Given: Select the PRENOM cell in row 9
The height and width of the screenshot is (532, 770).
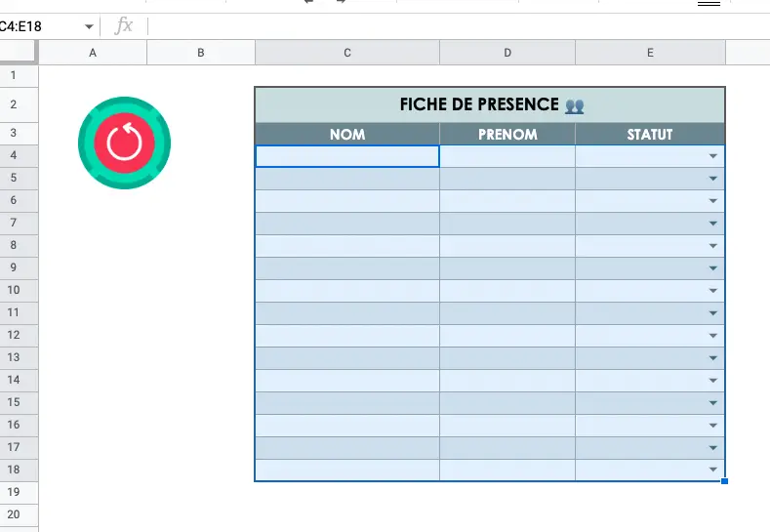Looking at the screenshot, I should pos(507,268).
